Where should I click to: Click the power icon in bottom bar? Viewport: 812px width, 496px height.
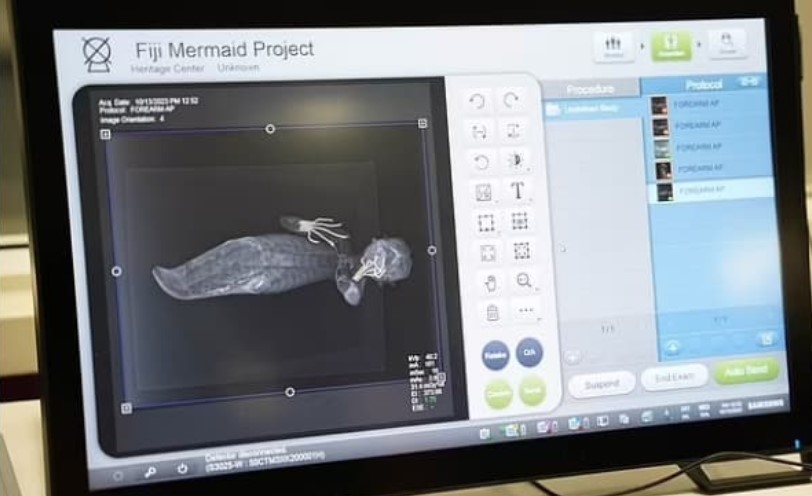pyautogui.click(x=182, y=468)
